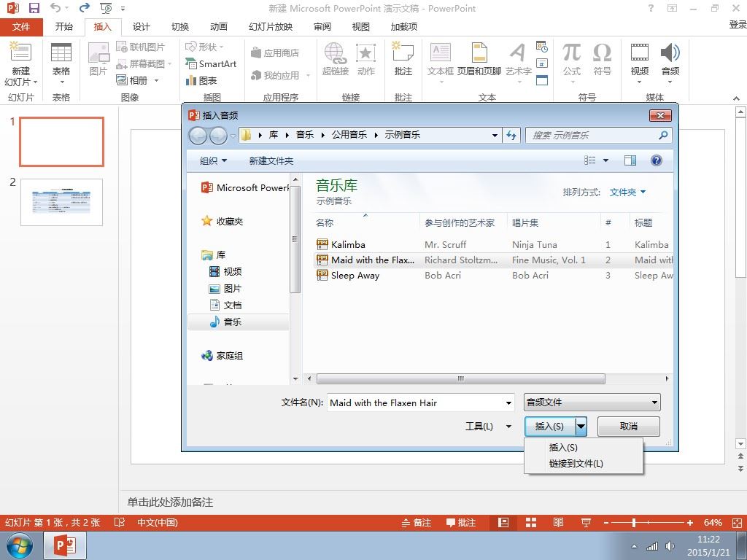Switch to the Home (开始) tab
Screen dimensions: 747x560
click(x=63, y=27)
